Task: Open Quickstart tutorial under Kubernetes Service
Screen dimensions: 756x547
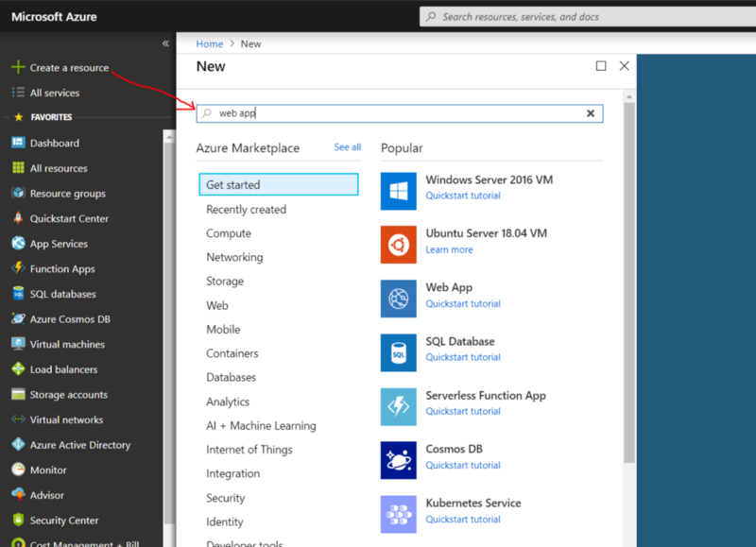Action: point(463,519)
